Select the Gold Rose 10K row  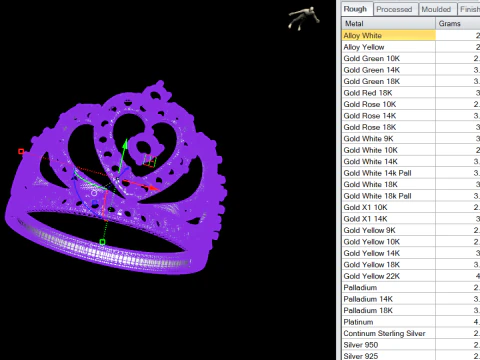tap(411, 104)
